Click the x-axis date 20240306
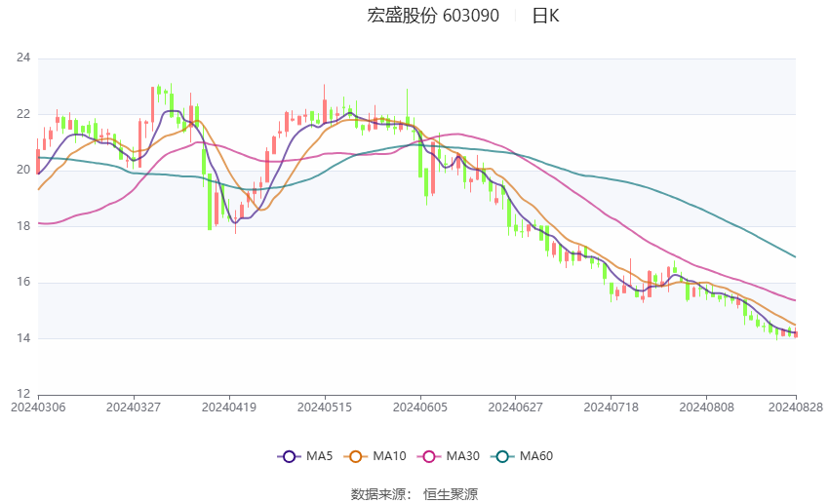This screenshot has width=829, height=504. coord(38,407)
